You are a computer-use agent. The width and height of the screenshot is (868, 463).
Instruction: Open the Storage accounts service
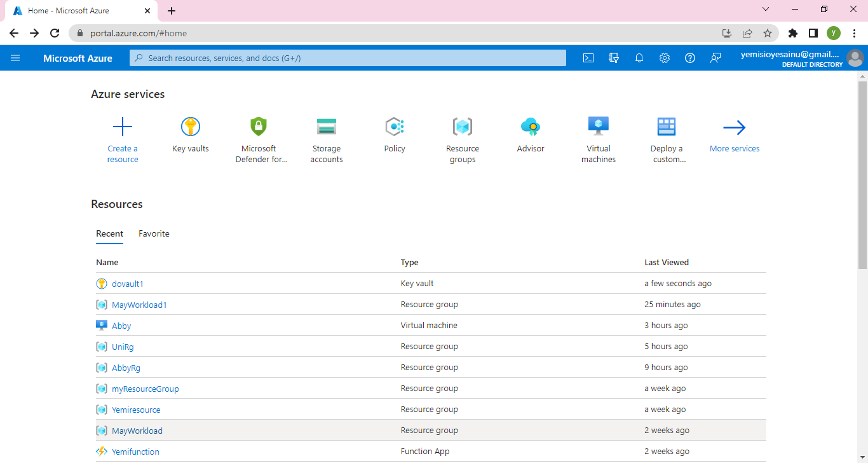327,127
